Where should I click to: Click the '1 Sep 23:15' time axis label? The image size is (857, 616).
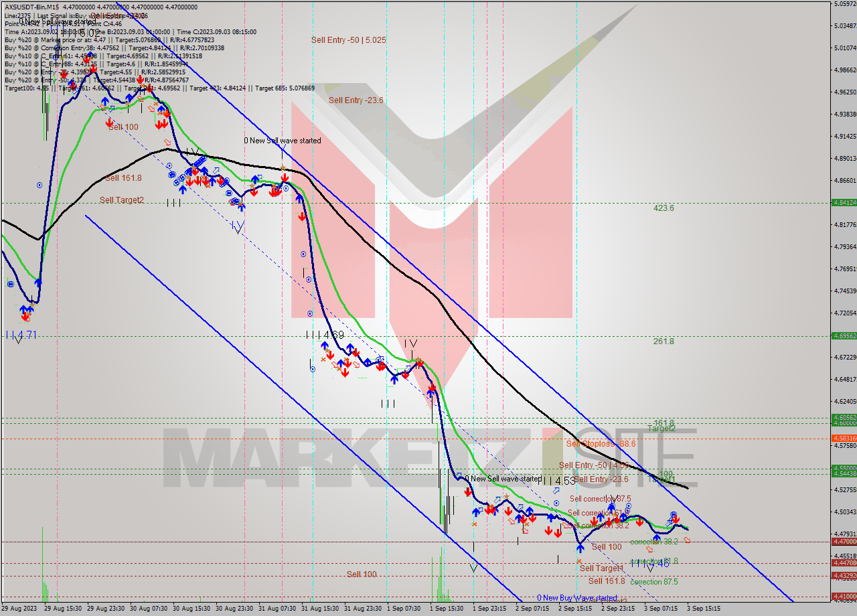pos(489,609)
